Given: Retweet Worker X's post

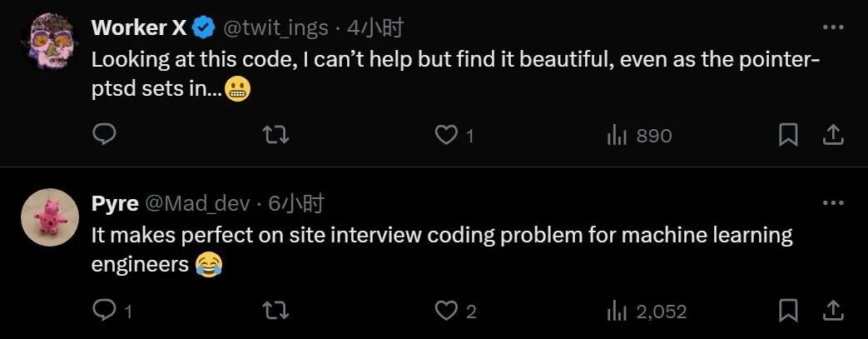Looking at the screenshot, I should [x=275, y=135].
